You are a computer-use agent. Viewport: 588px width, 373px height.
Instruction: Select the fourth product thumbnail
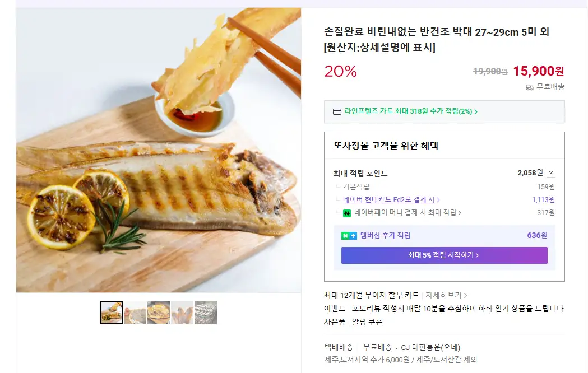pyautogui.click(x=182, y=313)
